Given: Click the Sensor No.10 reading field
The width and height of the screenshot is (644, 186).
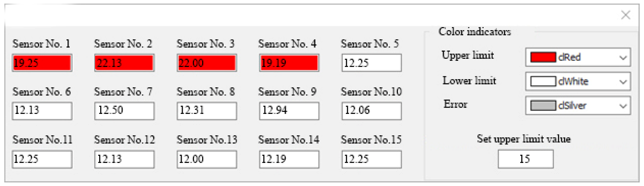Looking at the screenshot, I should tap(372, 111).
